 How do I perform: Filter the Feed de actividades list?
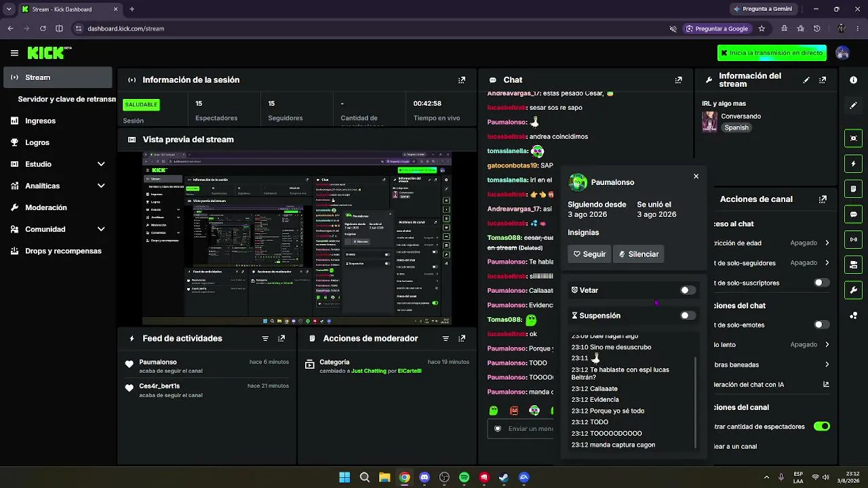point(265,338)
